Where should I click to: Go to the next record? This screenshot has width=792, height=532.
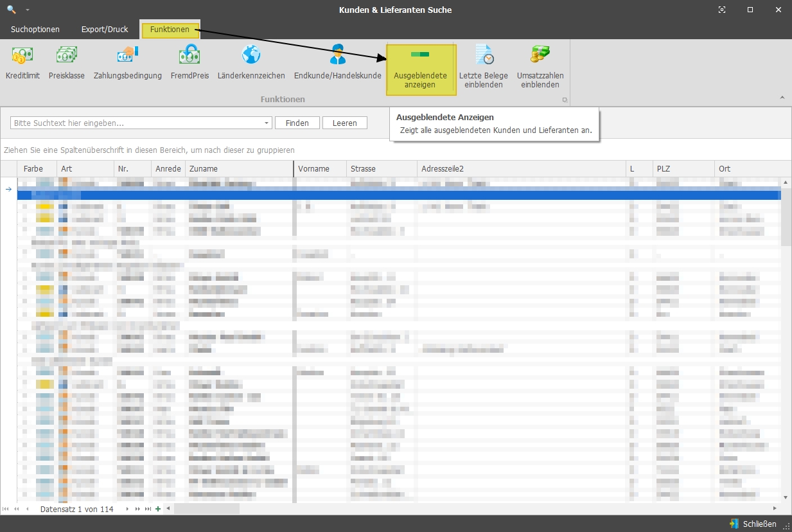tap(127, 509)
